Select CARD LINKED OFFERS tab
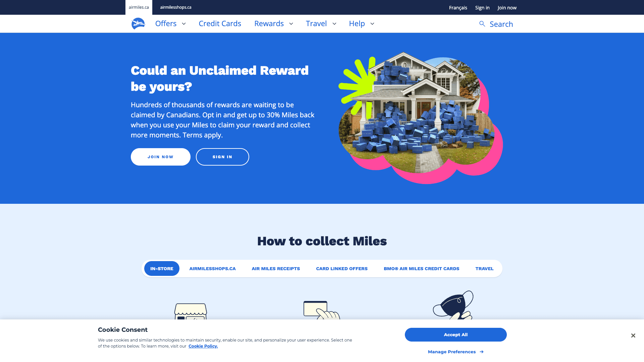 (342, 268)
